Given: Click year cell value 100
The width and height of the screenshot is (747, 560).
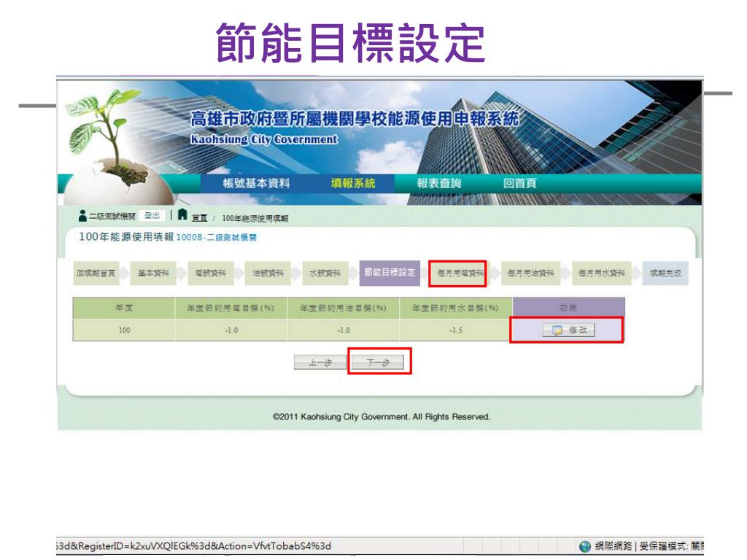Looking at the screenshot, I should (x=124, y=330).
